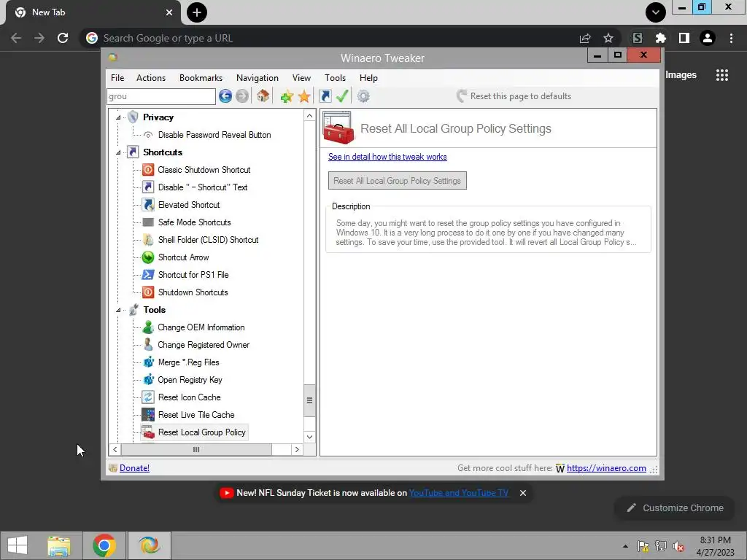Select the Change OEM Information icon
Viewport: 747px width, 560px height.
(148, 327)
